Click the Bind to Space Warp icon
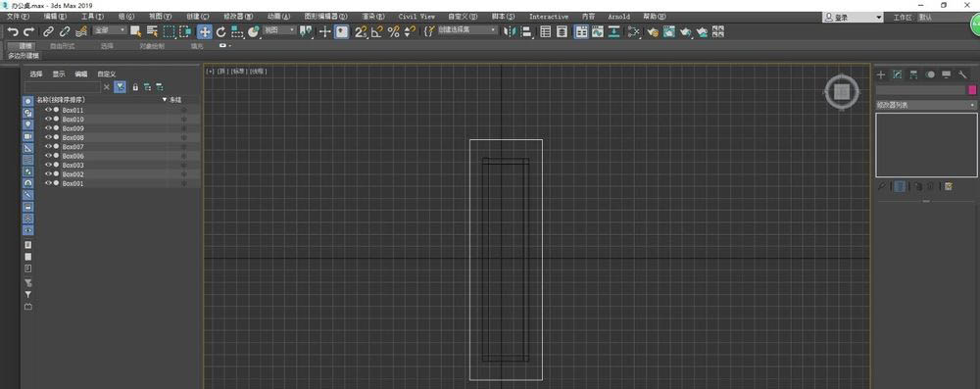The width and height of the screenshot is (980, 389). click(80, 31)
